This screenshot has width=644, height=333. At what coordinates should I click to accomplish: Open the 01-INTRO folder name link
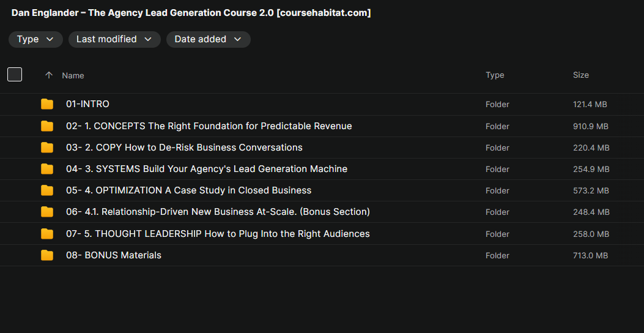[87, 104]
